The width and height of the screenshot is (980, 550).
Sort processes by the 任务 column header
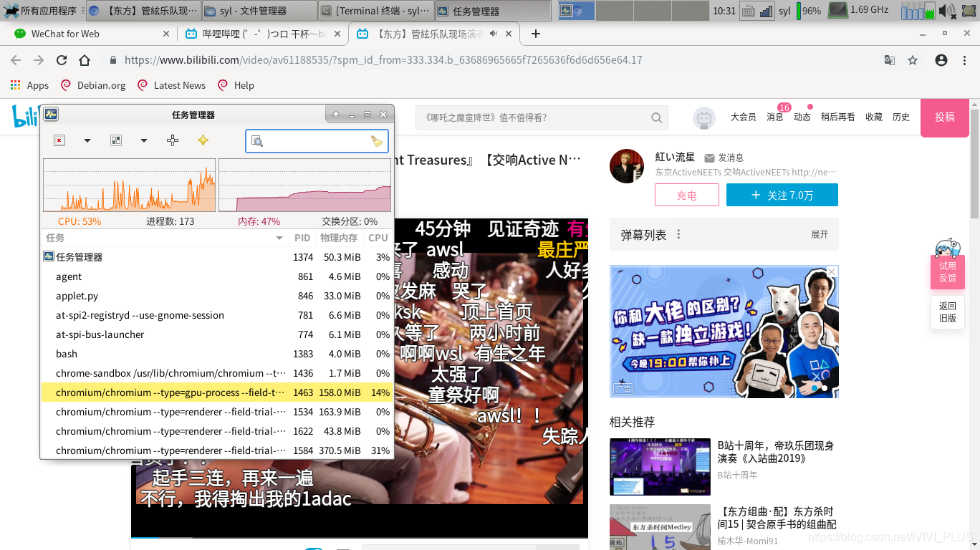(x=165, y=238)
